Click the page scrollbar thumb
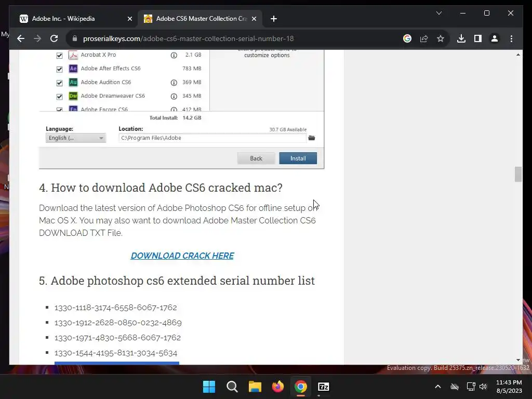The height and width of the screenshot is (399, 532). tap(518, 175)
